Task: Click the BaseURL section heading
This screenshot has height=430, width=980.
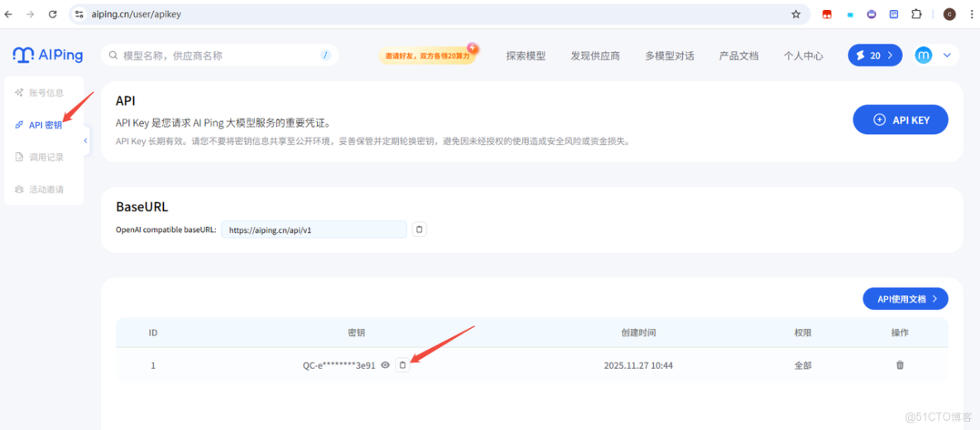Action: click(142, 207)
